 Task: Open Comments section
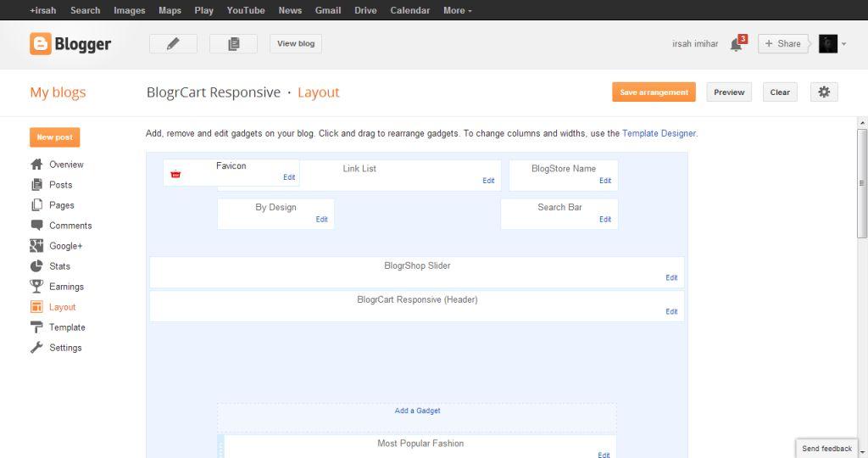(x=70, y=226)
